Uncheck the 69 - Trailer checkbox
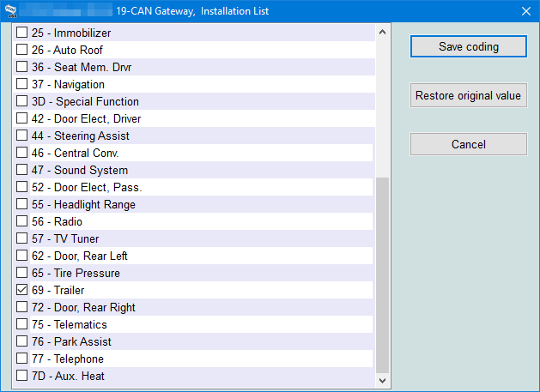 [21, 290]
